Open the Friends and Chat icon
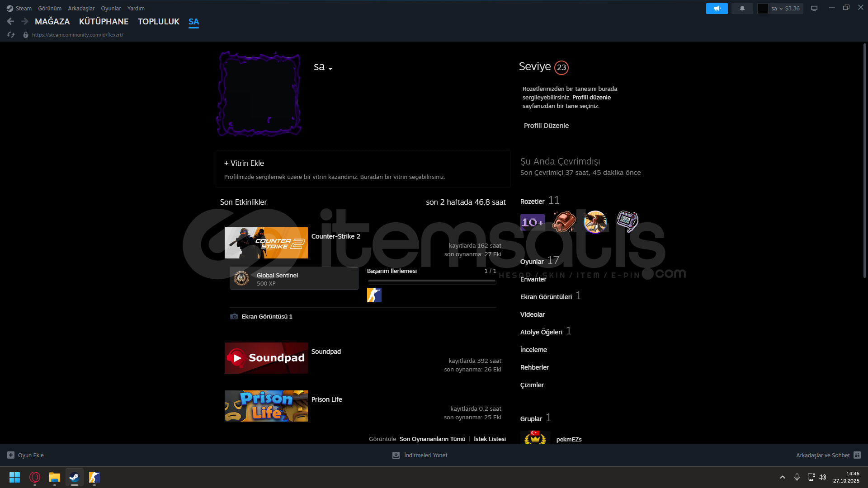868x488 pixels. 857,455
